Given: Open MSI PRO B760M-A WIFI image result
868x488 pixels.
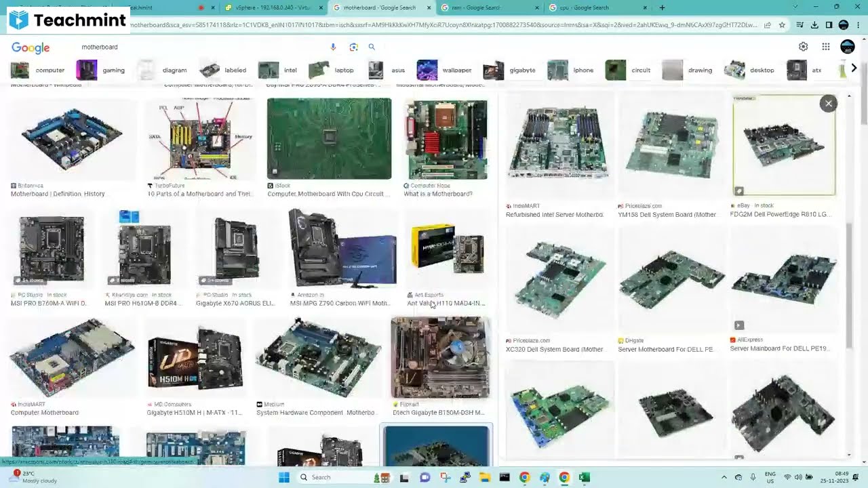Looking at the screenshot, I should 51,249.
